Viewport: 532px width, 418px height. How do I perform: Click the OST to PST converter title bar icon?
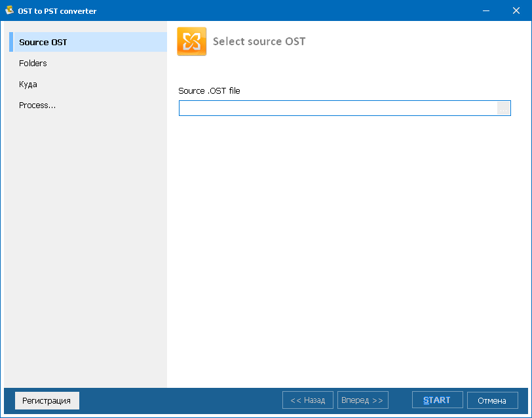(9, 10)
